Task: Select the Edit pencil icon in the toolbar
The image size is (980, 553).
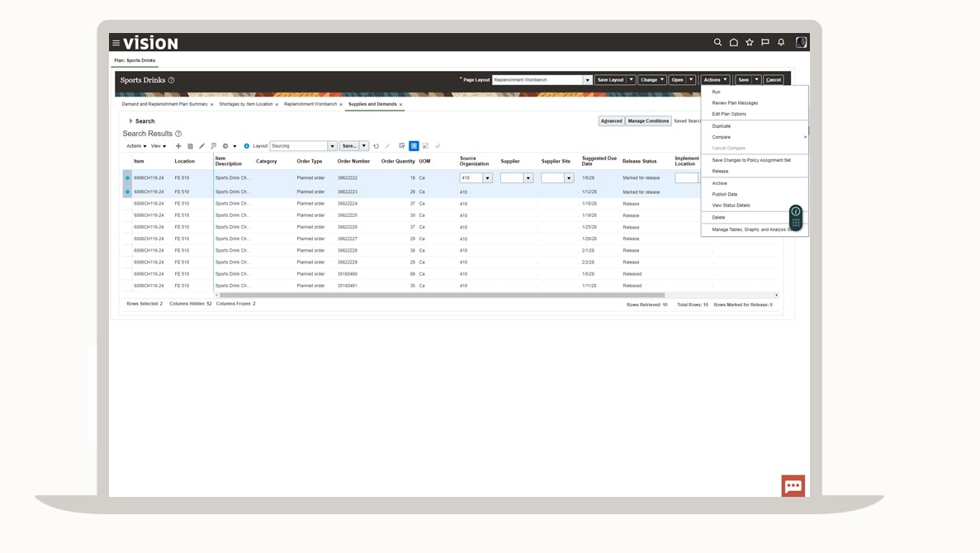Action: pos(201,144)
